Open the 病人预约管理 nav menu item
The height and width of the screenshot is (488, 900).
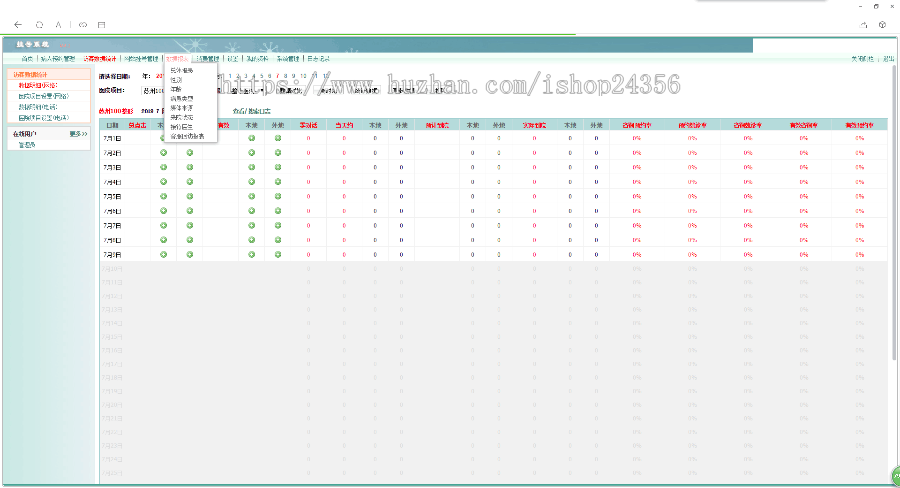click(x=57, y=59)
